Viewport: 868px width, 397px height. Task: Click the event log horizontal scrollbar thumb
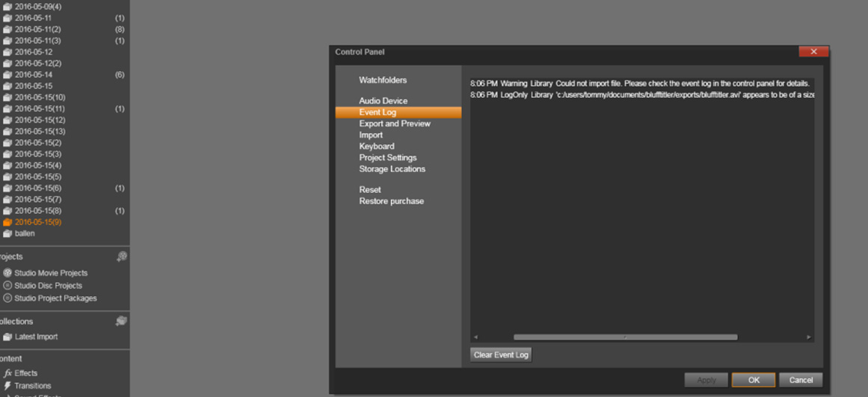625,337
